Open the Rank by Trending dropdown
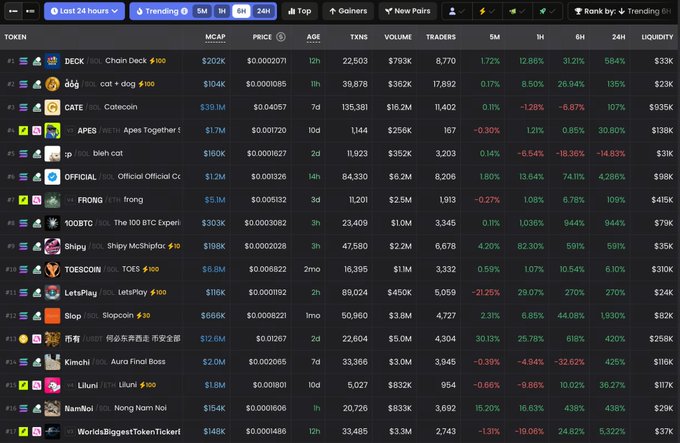This screenshot has width=680, height=443. 623,11
